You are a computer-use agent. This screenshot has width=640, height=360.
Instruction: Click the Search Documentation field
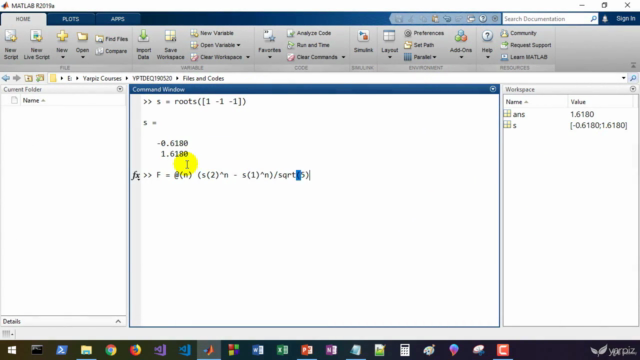point(546,19)
